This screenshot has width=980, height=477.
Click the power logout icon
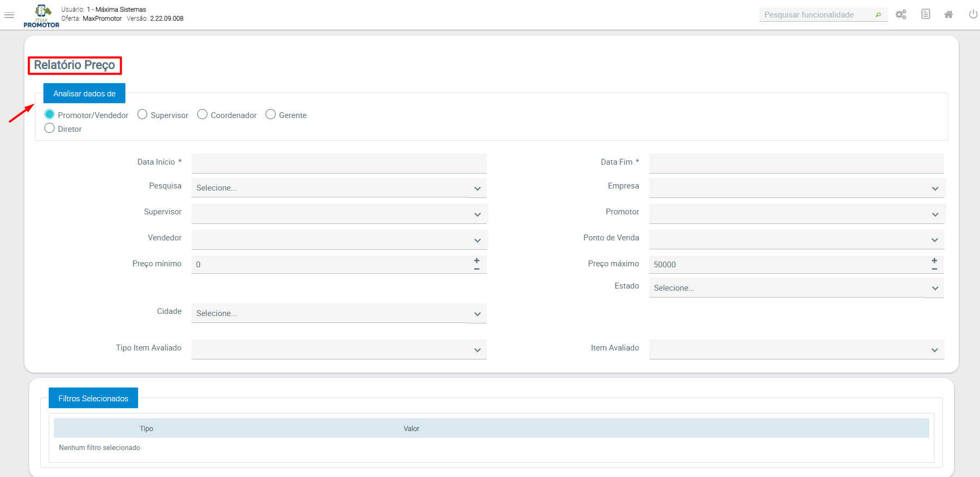973,14
